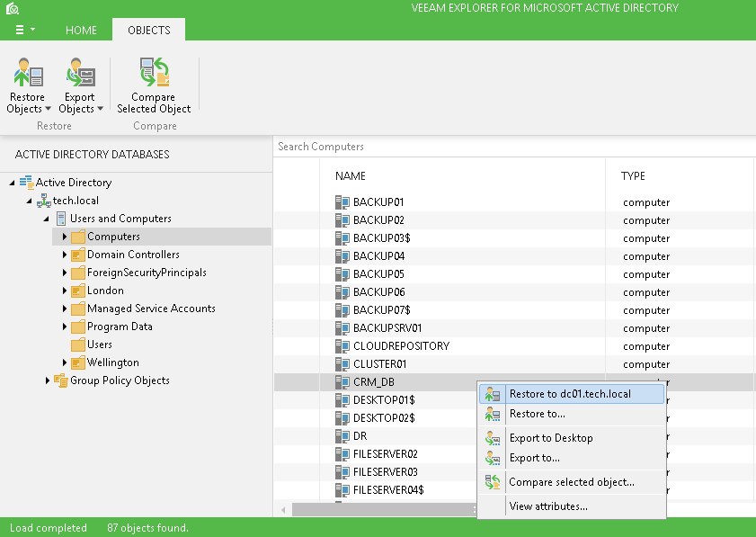Click the ForeignSecurityPrincipals folder icon
The height and width of the screenshot is (537, 756).
click(x=77, y=273)
